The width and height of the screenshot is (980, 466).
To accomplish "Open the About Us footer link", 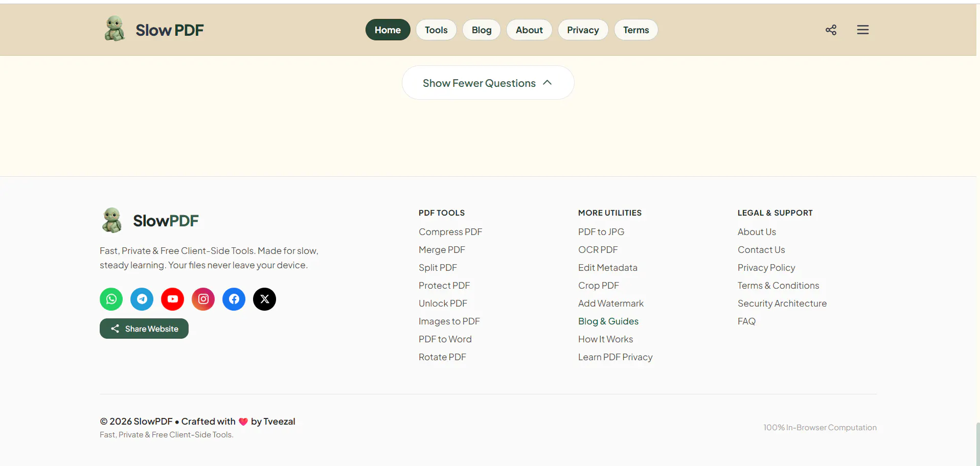I will (757, 232).
